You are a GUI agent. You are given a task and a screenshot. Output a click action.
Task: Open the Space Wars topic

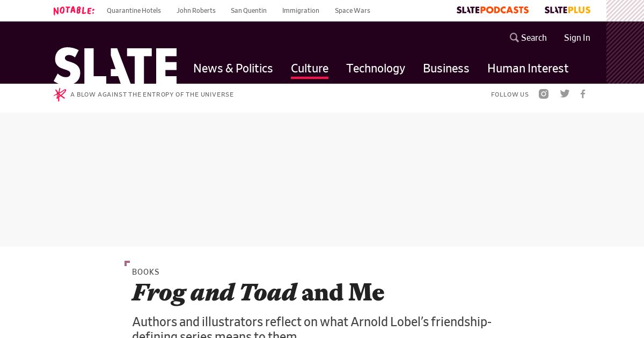352,10
